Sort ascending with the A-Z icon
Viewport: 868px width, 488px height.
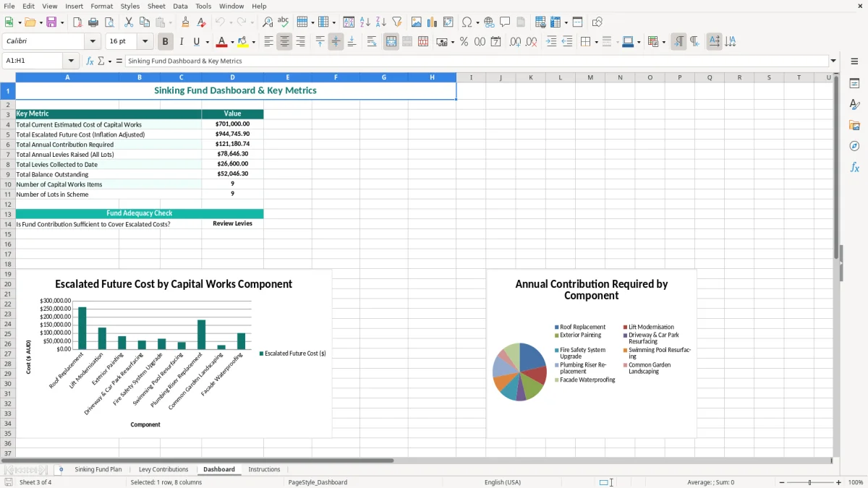[365, 22]
